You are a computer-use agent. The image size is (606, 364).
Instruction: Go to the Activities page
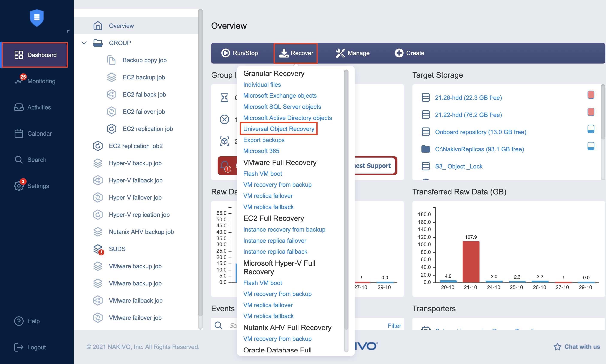pyautogui.click(x=33, y=107)
